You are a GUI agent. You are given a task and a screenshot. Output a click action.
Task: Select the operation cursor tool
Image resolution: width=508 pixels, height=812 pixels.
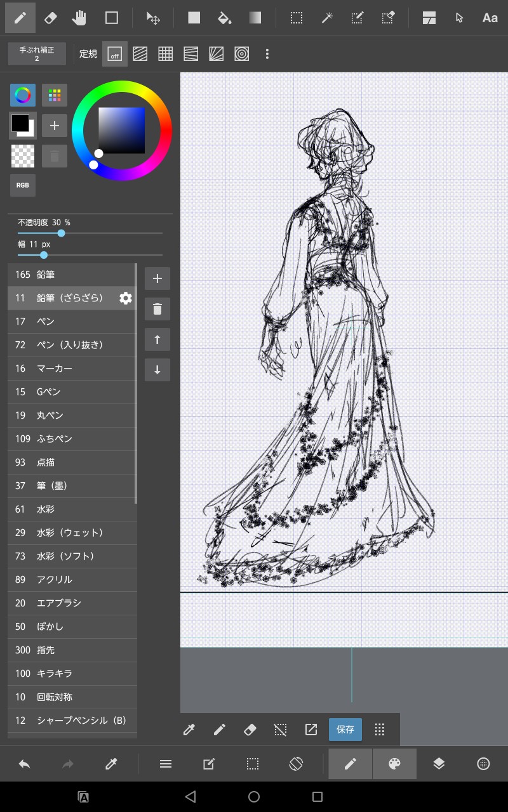[460, 18]
